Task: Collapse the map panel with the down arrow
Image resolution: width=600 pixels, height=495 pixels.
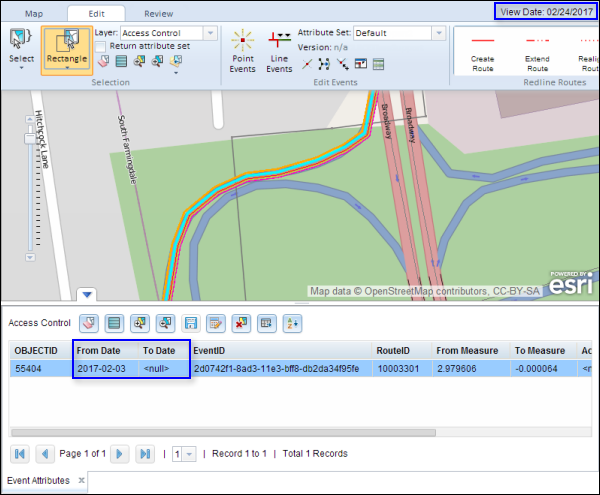Action: [x=86, y=294]
